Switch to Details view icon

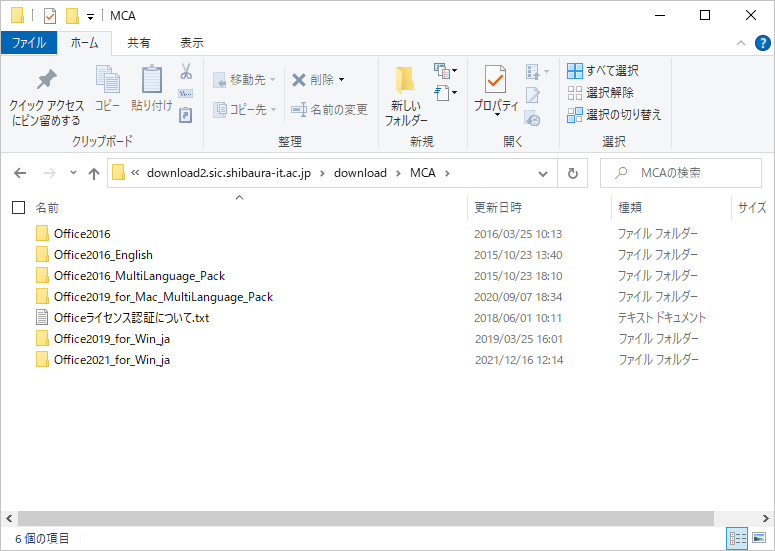(738, 538)
